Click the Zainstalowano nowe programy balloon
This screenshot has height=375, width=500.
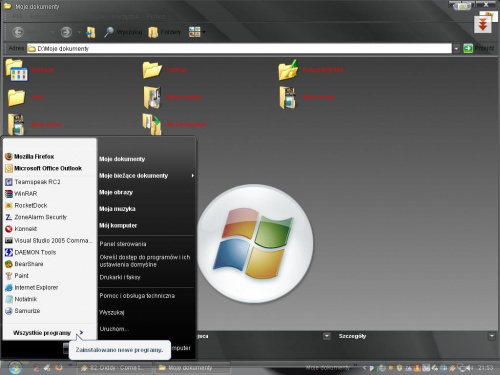[x=120, y=350]
